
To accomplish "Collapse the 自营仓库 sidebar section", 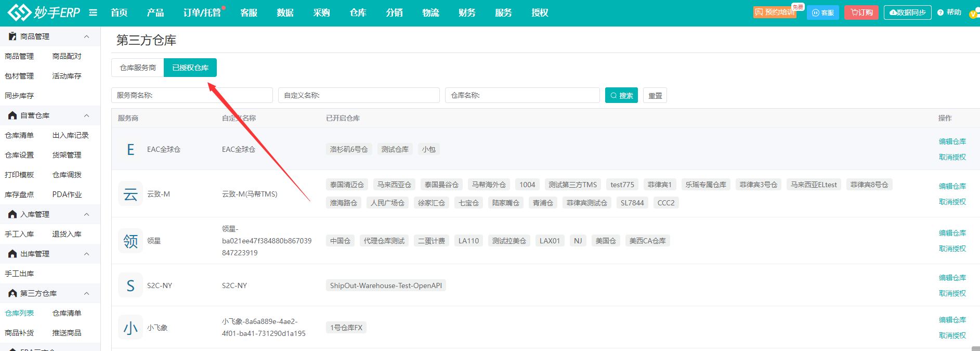I will click(86, 115).
